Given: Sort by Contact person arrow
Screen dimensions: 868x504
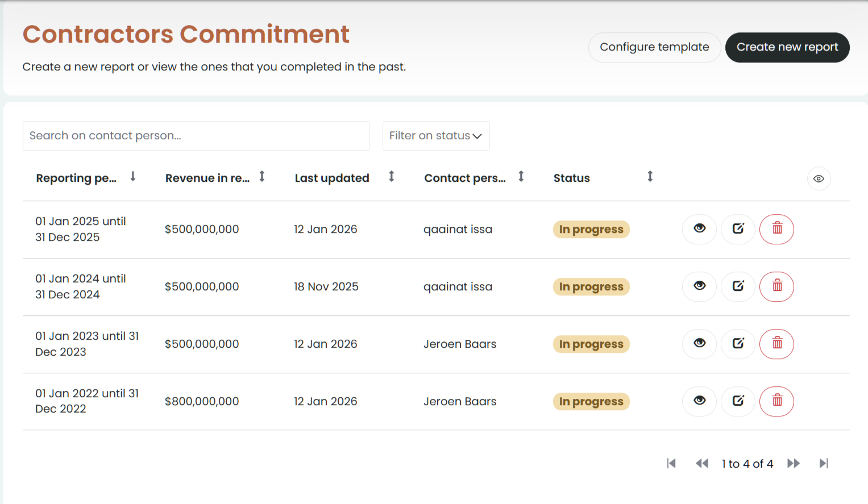Looking at the screenshot, I should [x=521, y=177].
